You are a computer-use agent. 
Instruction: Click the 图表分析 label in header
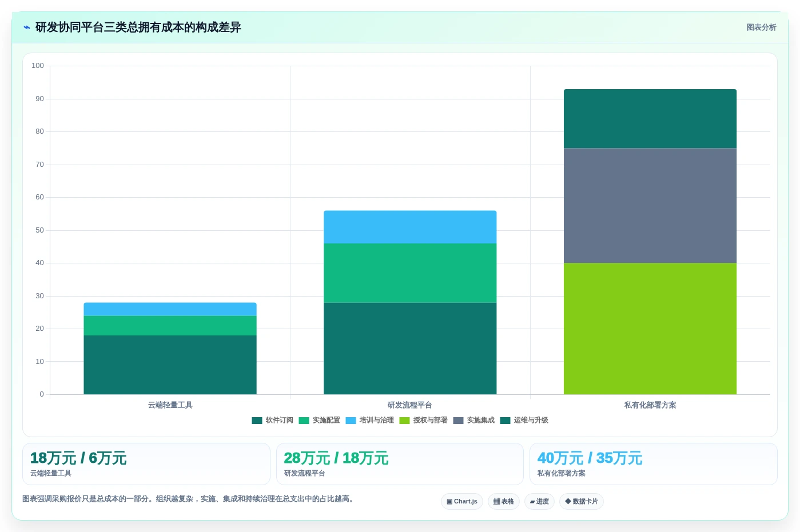(761, 27)
